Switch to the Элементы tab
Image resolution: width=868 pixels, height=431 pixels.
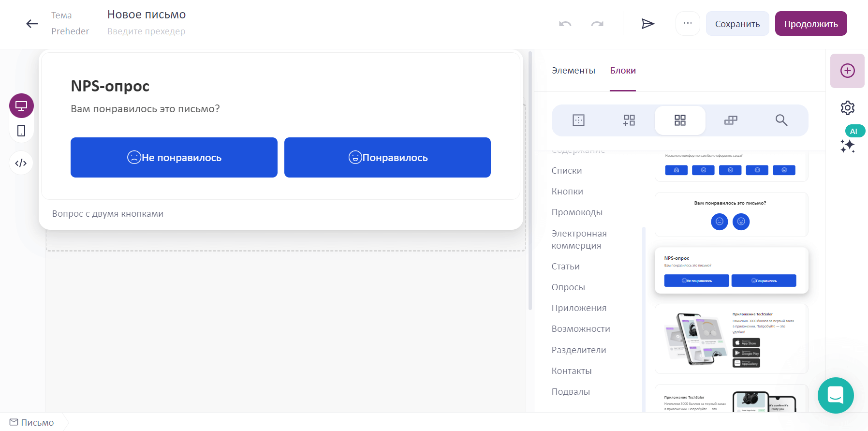tap(573, 71)
